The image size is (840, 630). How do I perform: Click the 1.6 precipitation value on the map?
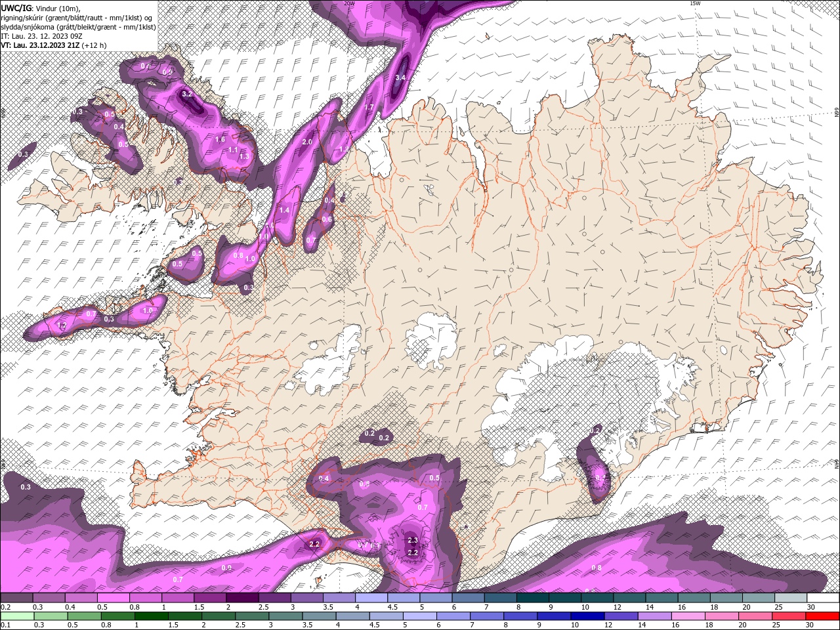tap(220, 139)
